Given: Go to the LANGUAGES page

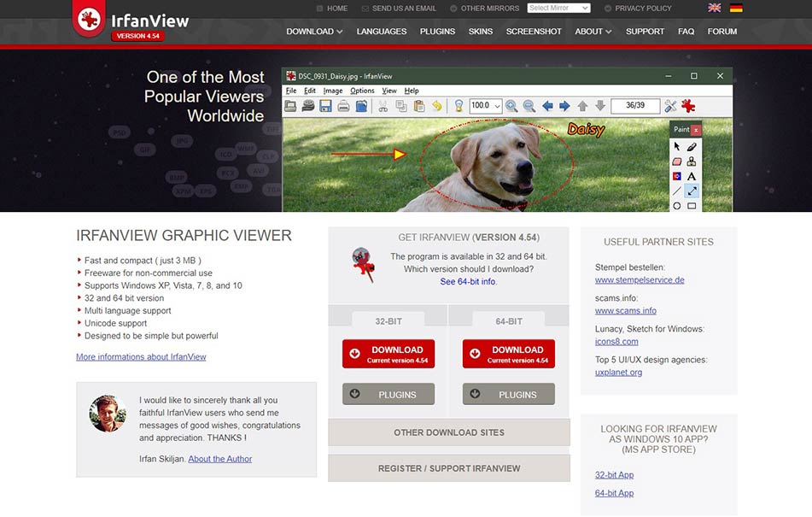Looking at the screenshot, I should click(x=382, y=31).
